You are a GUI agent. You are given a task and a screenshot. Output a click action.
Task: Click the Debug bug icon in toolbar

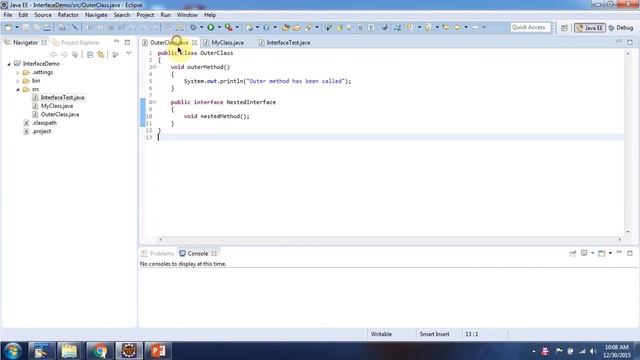click(x=193, y=27)
